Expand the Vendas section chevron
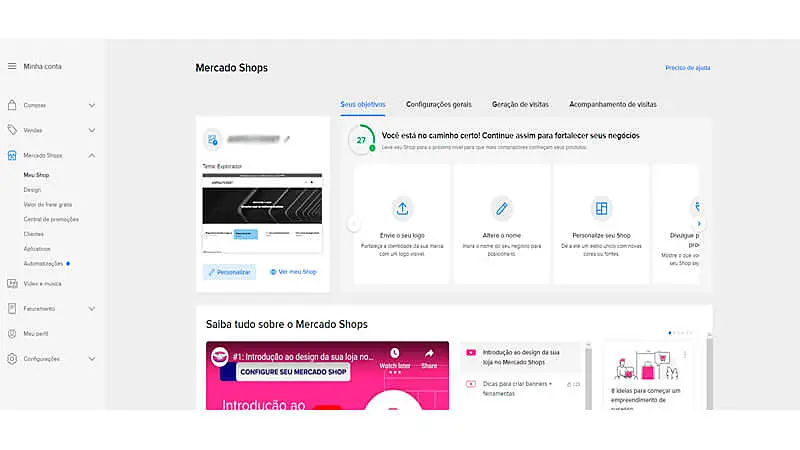The image size is (800, 450). [92, 130]
